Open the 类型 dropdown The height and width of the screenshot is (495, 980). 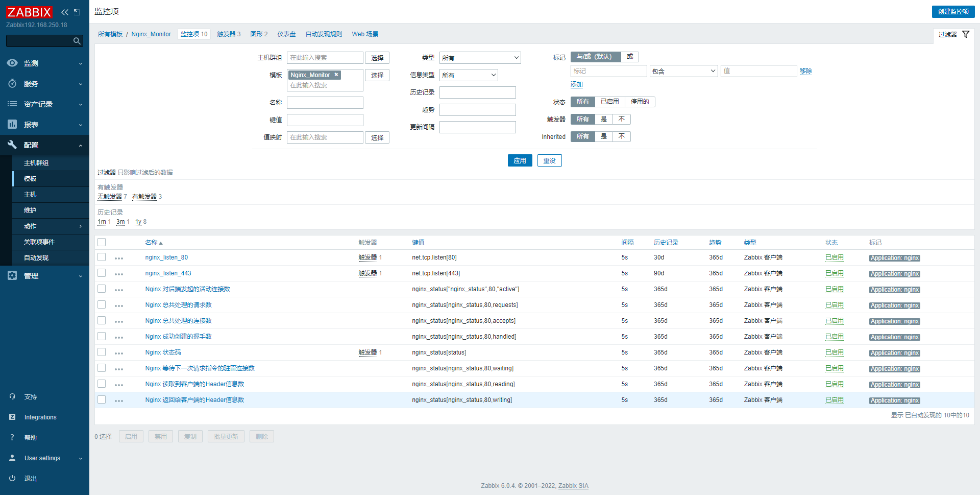point(480,58)
